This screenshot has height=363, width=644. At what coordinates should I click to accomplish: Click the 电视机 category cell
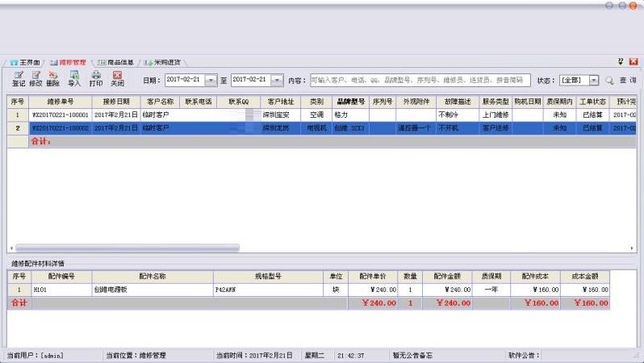pos(316,128)
